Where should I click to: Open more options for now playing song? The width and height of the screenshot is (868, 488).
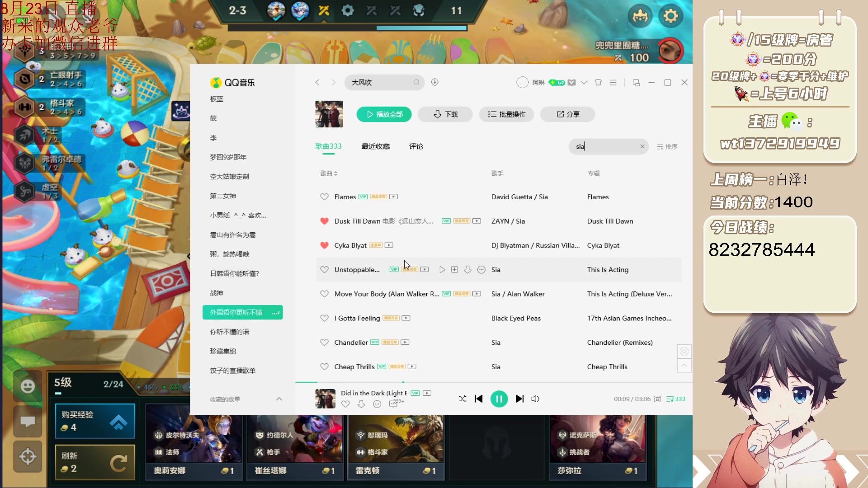(377, 404)
